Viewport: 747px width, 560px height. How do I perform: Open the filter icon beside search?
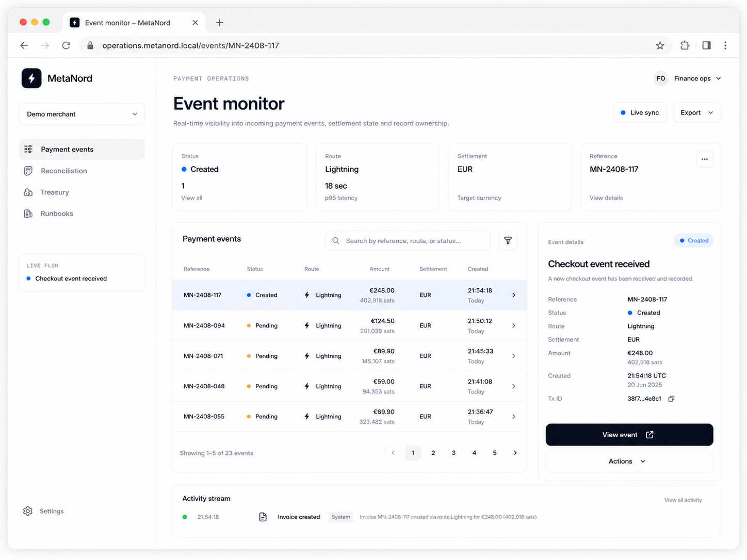click(x=508, y=241)
